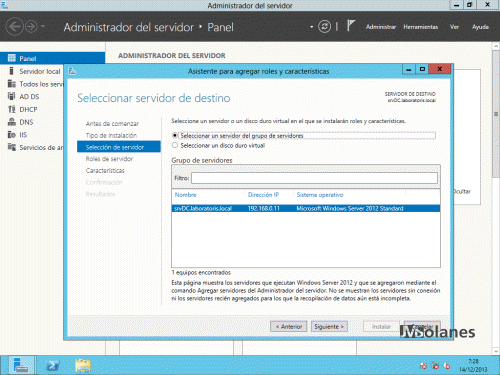This screenshot has height=375, width=500.
Task: Click the Panel dashboard icon
Action: coord(12,58)
